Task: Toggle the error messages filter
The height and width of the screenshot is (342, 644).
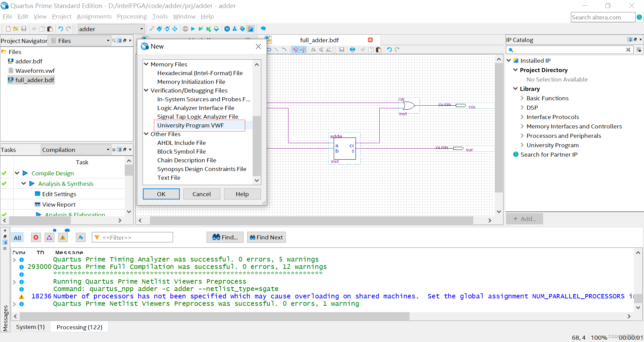Action: 36,237
